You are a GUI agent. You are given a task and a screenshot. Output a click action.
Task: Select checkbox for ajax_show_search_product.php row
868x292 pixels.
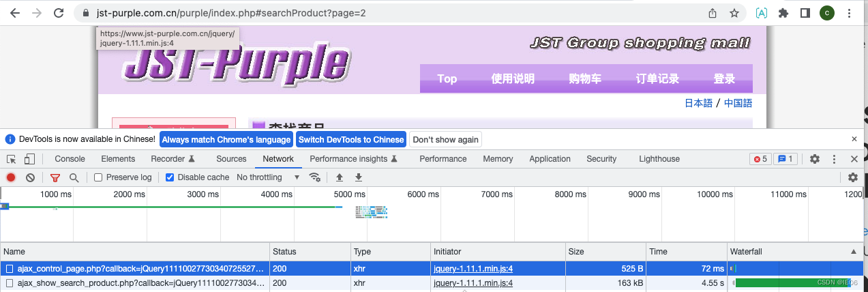coord(10,283)
